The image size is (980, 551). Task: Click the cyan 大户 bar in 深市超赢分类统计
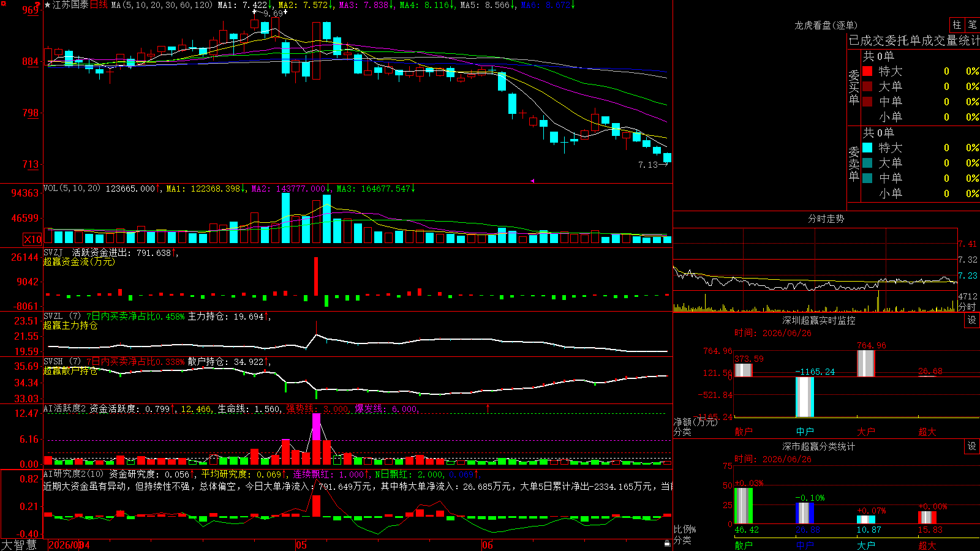(x=866, y=520)
